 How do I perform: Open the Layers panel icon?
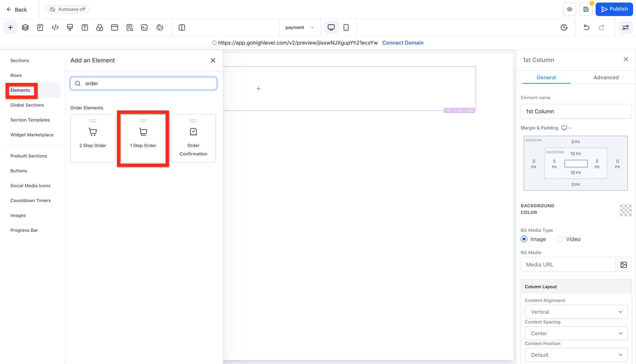[x=25, y=28]
